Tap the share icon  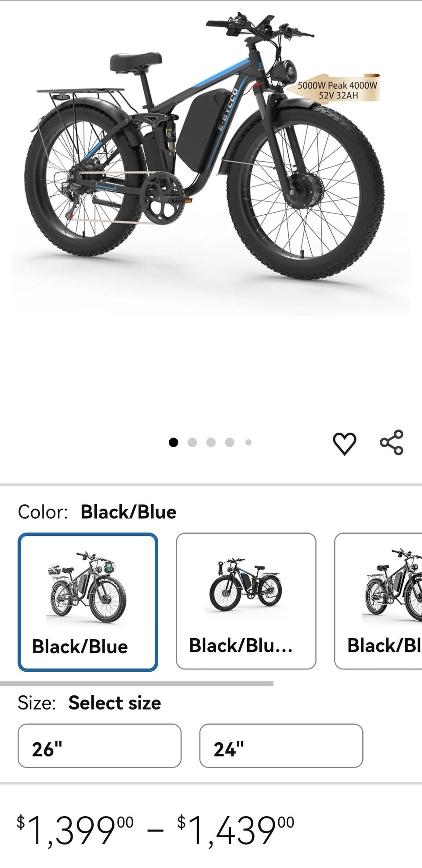[391, 442]
